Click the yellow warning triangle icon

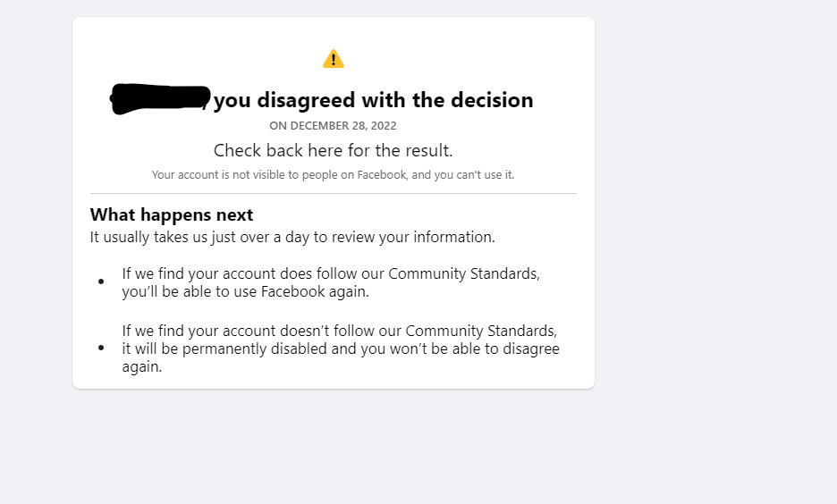(333, 59)
